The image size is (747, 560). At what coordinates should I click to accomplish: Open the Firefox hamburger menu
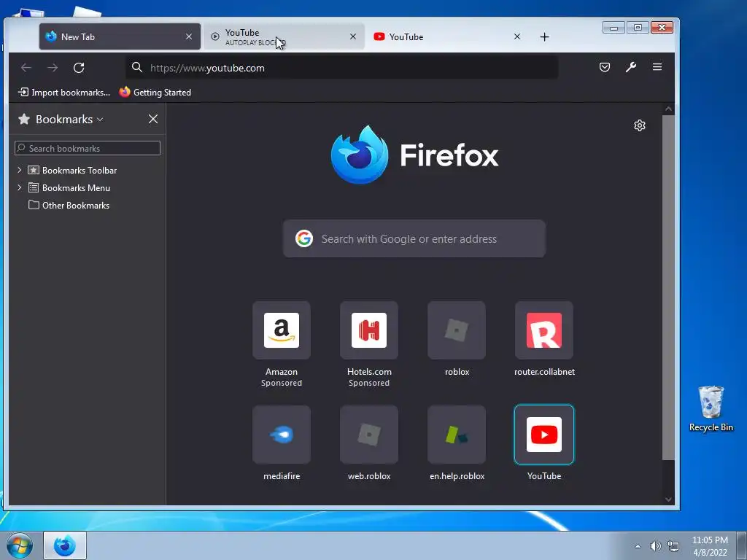tap(657, 67)
